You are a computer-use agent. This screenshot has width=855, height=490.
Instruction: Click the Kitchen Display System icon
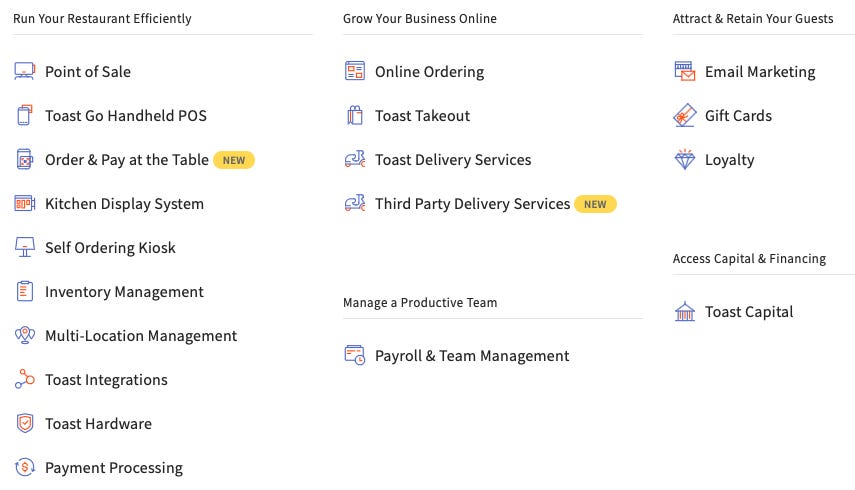click(25, 203)
